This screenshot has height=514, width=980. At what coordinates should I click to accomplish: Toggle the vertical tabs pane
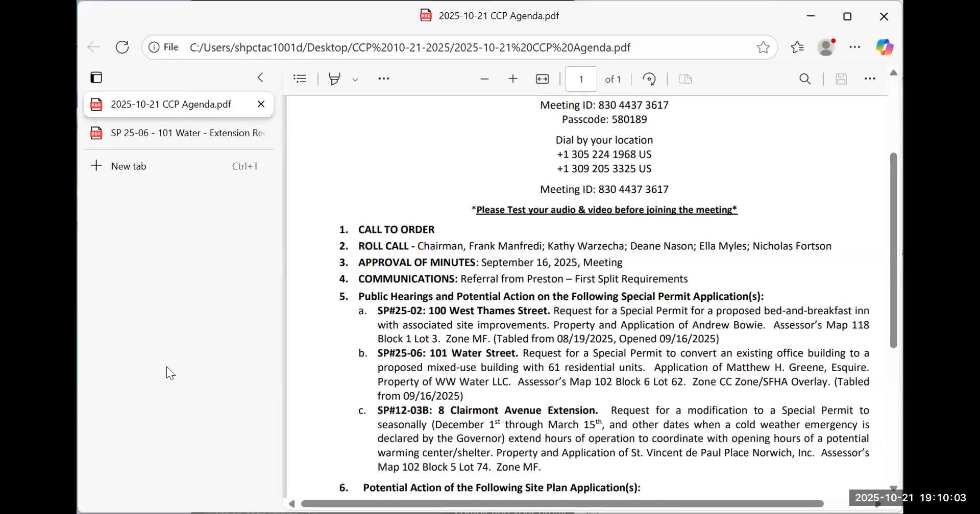pyautogui.click(x=96, y=78)
